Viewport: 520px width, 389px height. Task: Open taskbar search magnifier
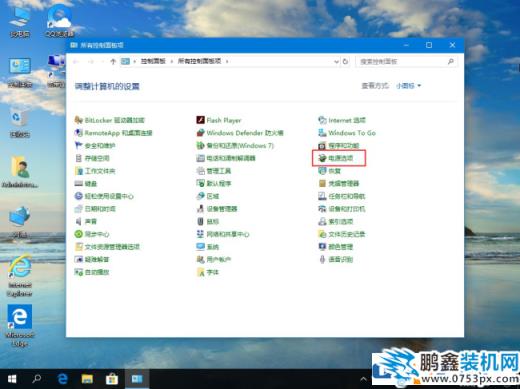point(36,379)
